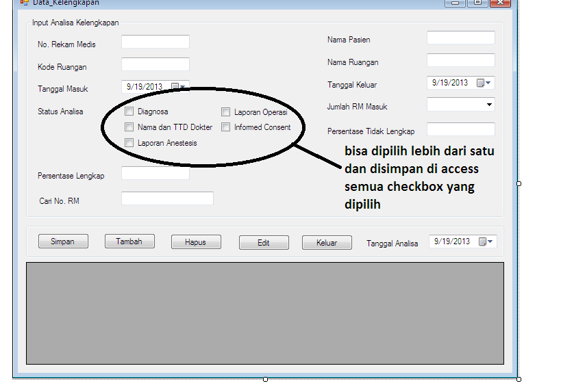Viewport: 561px width, 392px height.
Task: Click the Simpan button
Action: tap(63, 241)
